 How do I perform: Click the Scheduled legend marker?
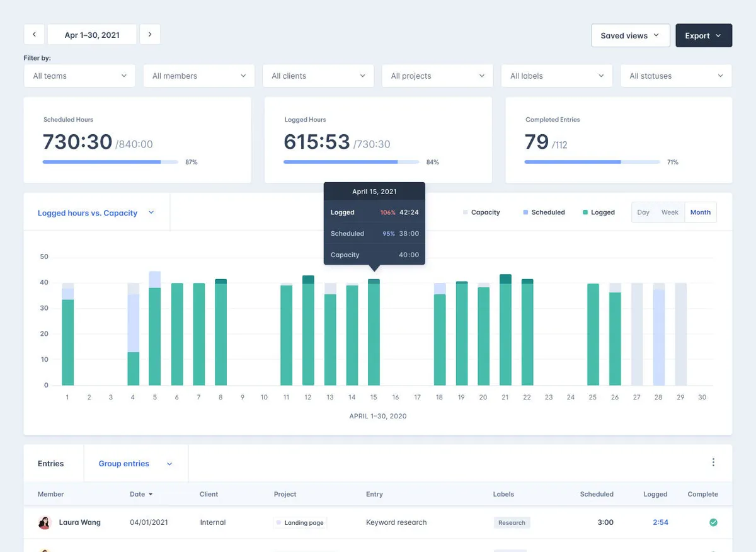(527, 212)
